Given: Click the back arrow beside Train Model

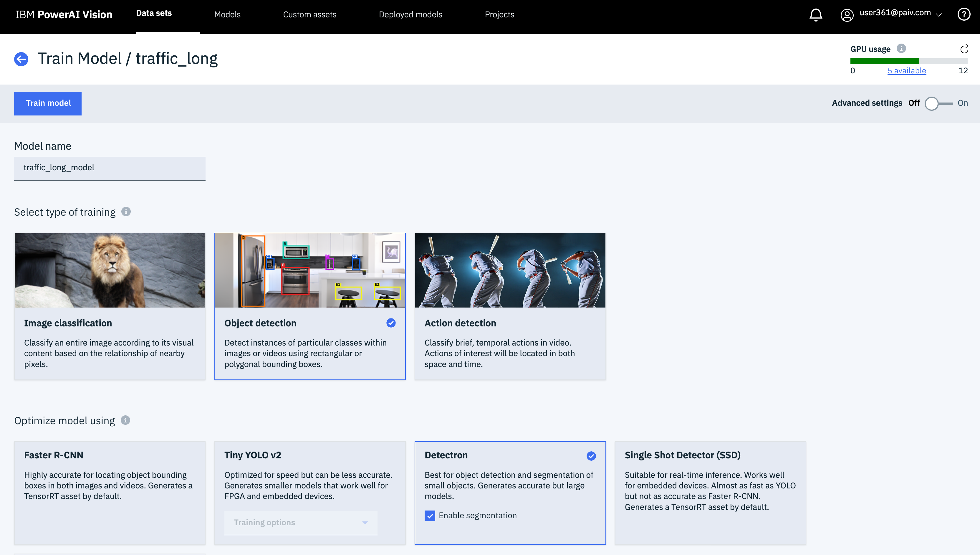Looking at the screenshot, I should tap(21, 59).
